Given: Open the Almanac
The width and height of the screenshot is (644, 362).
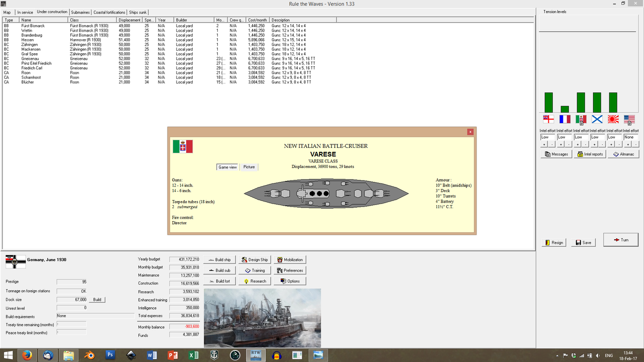Looking at the screenshot, I should (623, 154).
